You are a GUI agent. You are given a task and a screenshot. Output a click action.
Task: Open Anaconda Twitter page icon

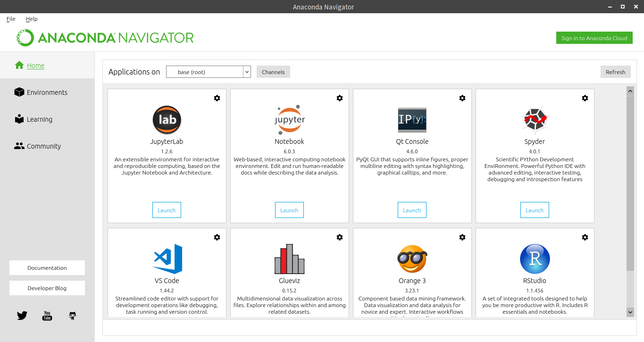22,316
